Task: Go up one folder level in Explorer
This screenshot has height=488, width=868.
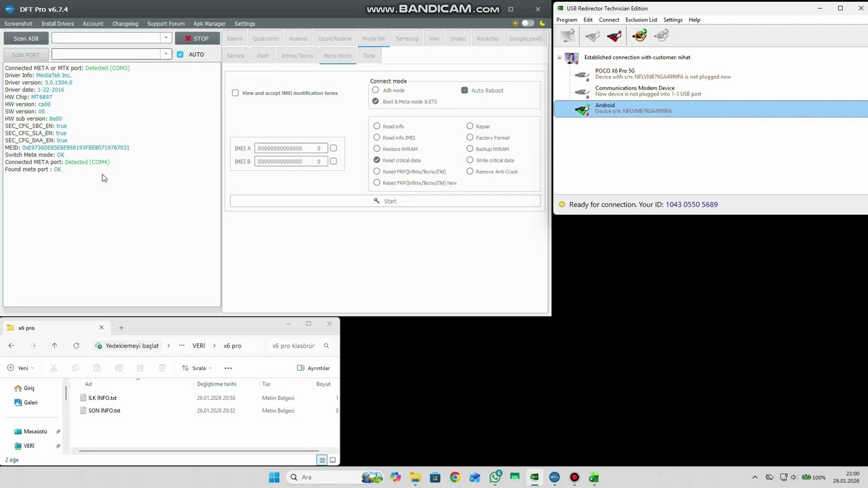Action: pyautogui.click(x=54, y=346)
